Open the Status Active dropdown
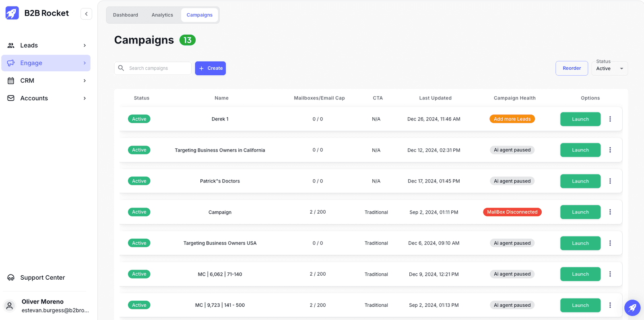Image resolution: width=644 pixels, height=320 pixels. (609, 69)
